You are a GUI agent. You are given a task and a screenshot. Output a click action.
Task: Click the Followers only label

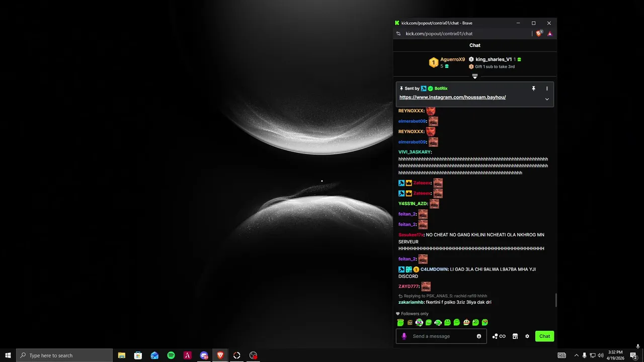(x=415, y=314)
